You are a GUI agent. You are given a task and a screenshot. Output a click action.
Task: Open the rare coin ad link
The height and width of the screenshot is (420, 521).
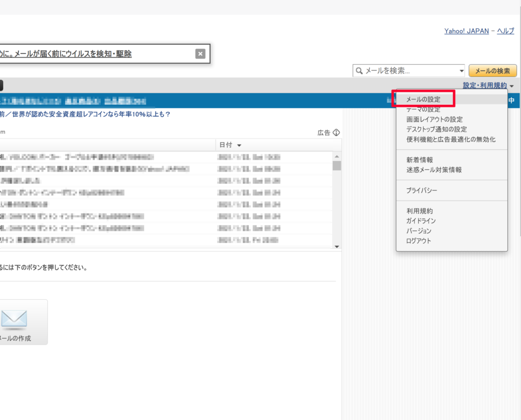coord(86,115)
